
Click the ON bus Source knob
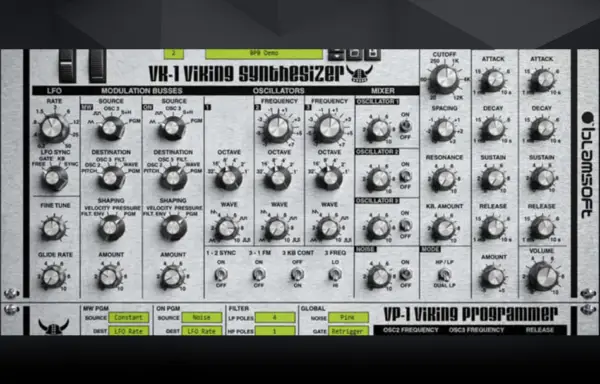coord(172,128)
